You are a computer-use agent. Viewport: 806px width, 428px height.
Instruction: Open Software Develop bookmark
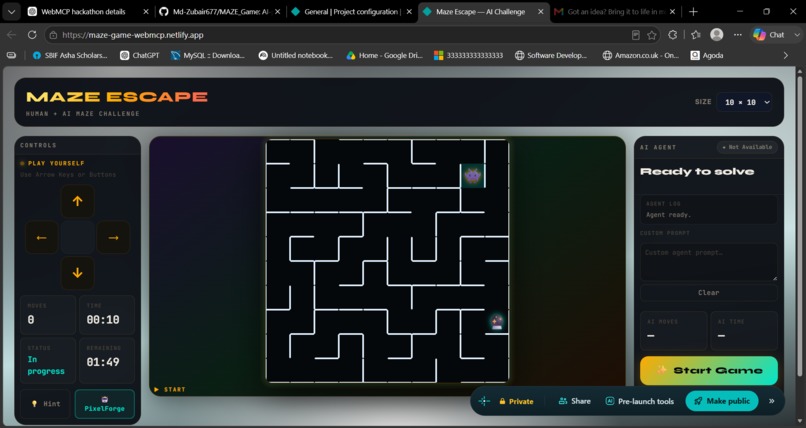[551, 55]
